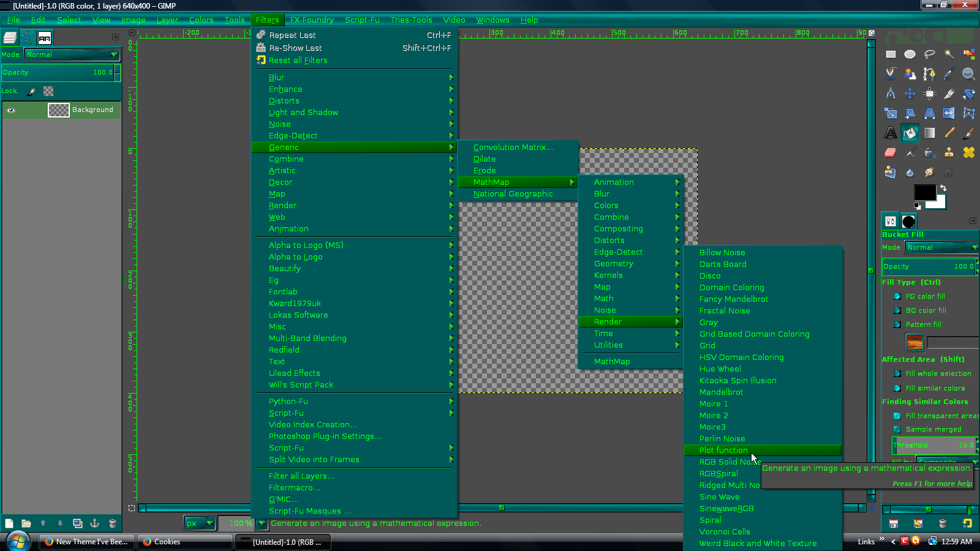Select the Paintbrush tool
The width and height of the screenshot is (980, 551).
[969, 133]
